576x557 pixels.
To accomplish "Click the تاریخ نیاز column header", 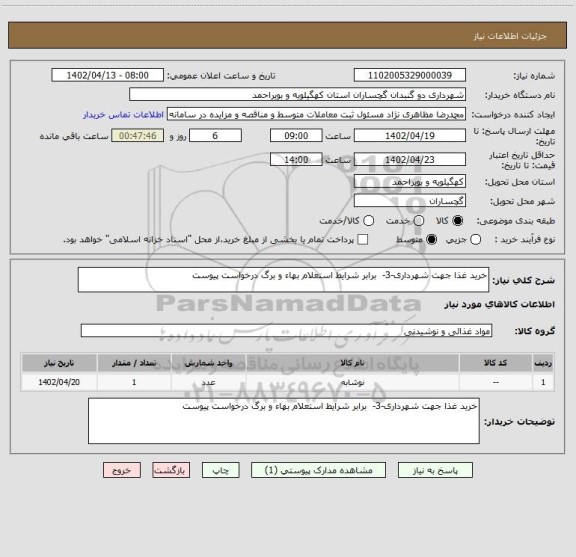I will click(x=59, y=363).
